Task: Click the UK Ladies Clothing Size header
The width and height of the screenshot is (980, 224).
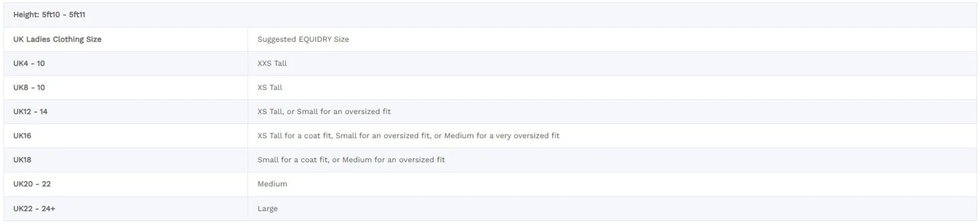Action: tap(57, 39)
